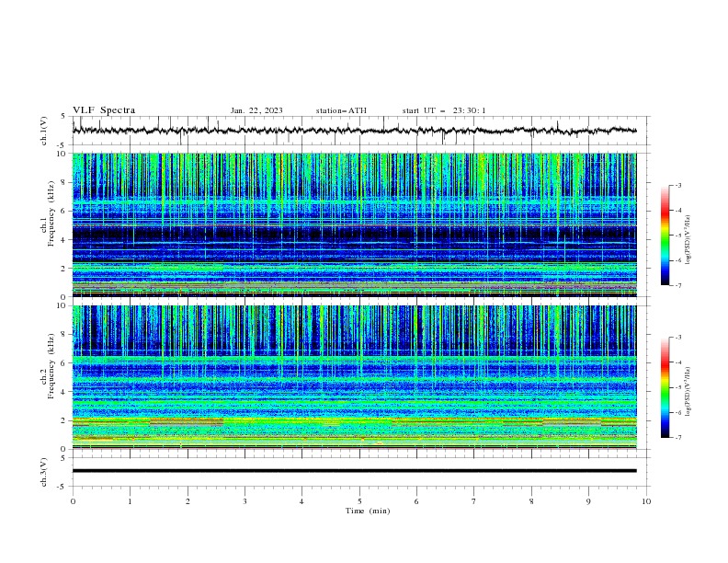
Task: Click the lower PSD color scale bar
Action: (x=665, y=387)
